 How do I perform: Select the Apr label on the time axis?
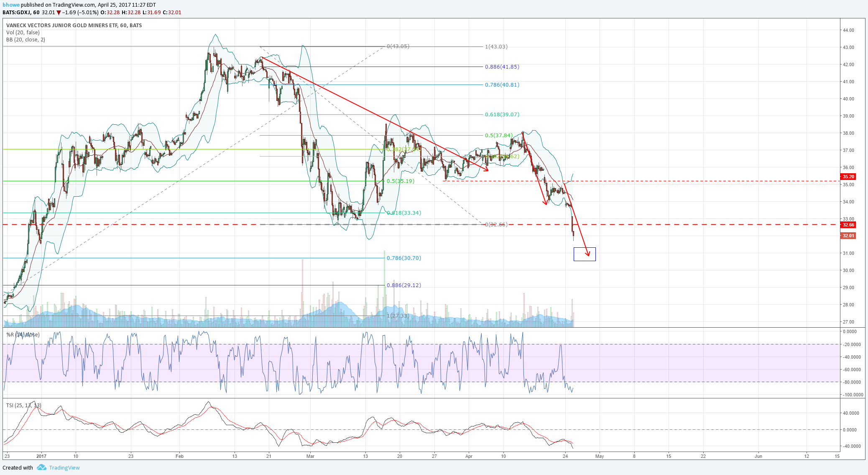click(x=469, y=457)
